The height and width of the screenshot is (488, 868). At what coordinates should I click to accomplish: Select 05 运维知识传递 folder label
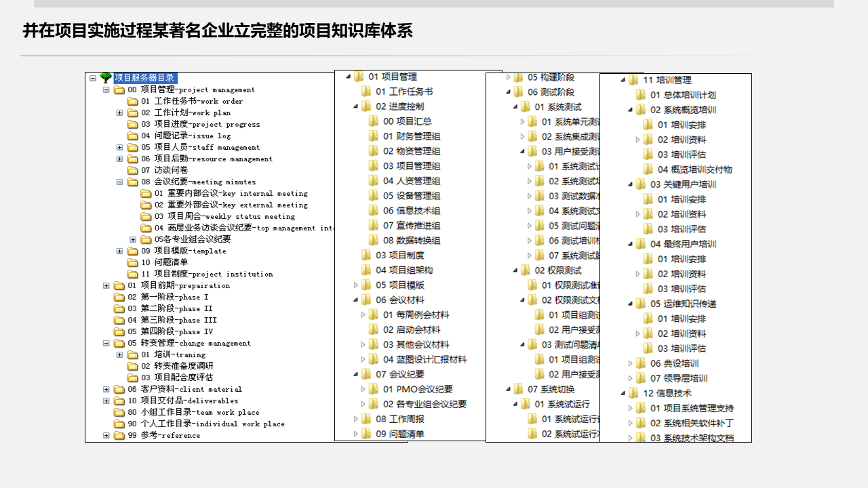tap(684, 304)
